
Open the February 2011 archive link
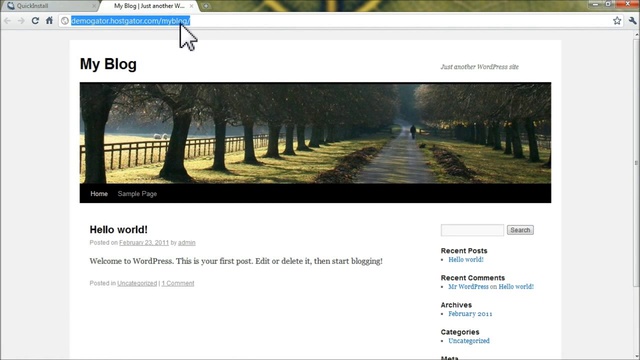click(x=470, y=313)
